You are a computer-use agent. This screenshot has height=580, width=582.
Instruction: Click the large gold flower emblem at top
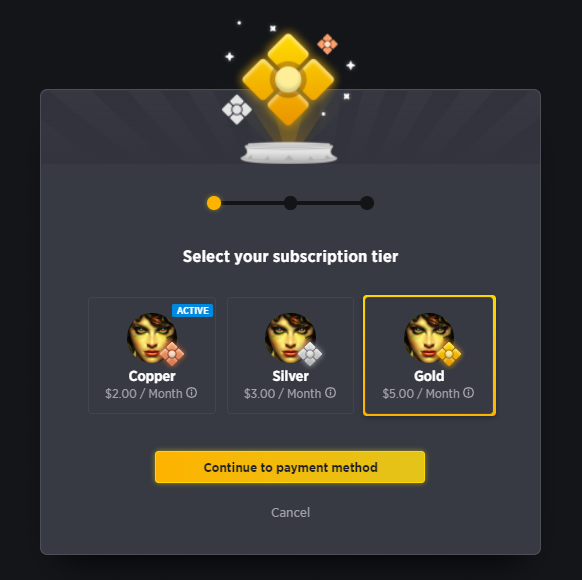point(288,79)
